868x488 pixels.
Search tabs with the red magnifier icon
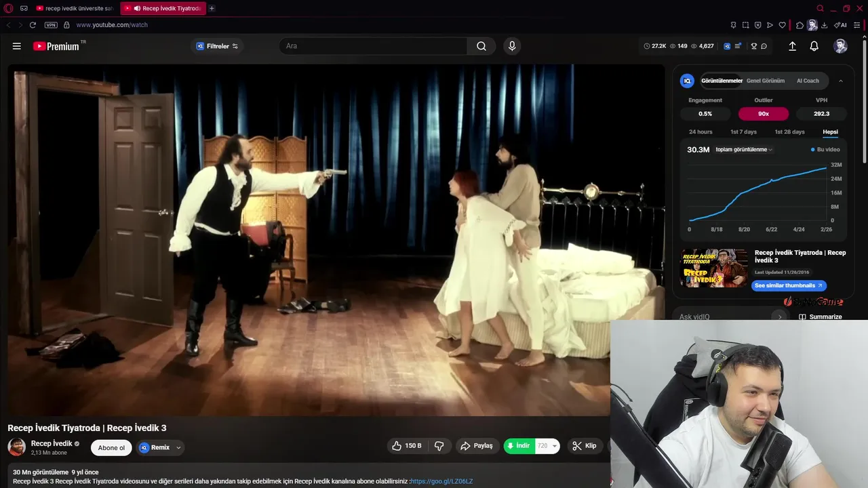(820, 8)
